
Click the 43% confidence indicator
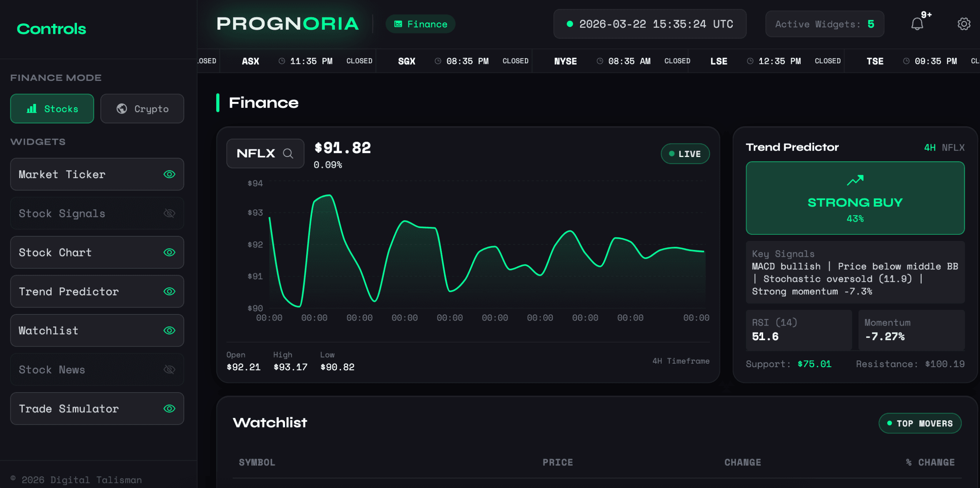855,218
